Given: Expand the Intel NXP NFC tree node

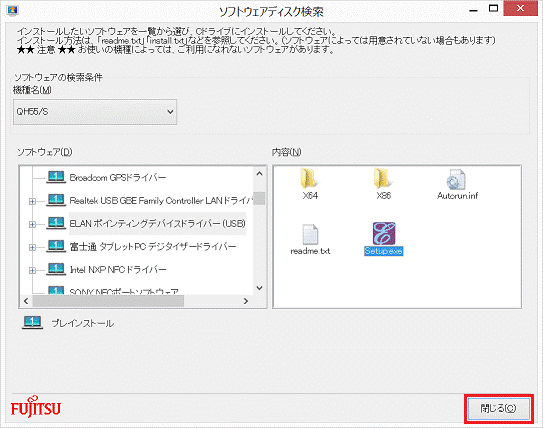Looking at the screenshot, I should (32, 270).
